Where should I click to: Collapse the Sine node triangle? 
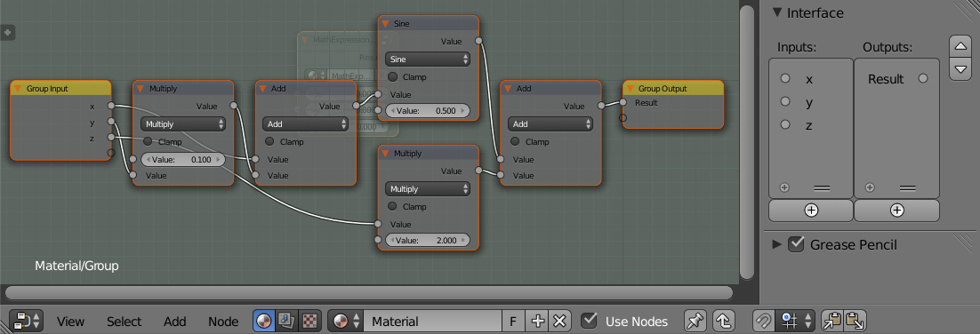[x=386, y=24]
